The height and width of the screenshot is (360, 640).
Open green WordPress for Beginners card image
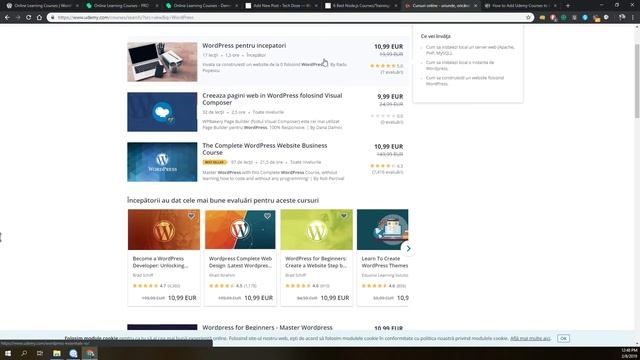tap(316, 229)
